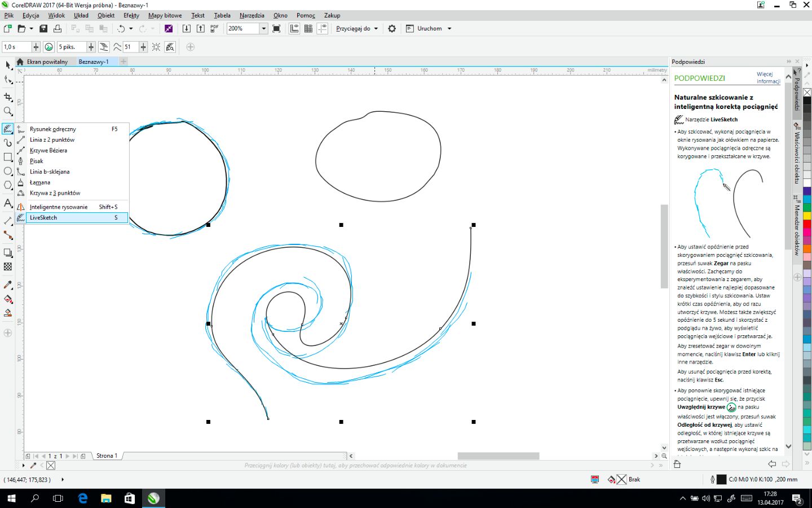Screen dimensions: 812x508
Task: Open the Efekty menu
Action: click(x=131, y=15)
